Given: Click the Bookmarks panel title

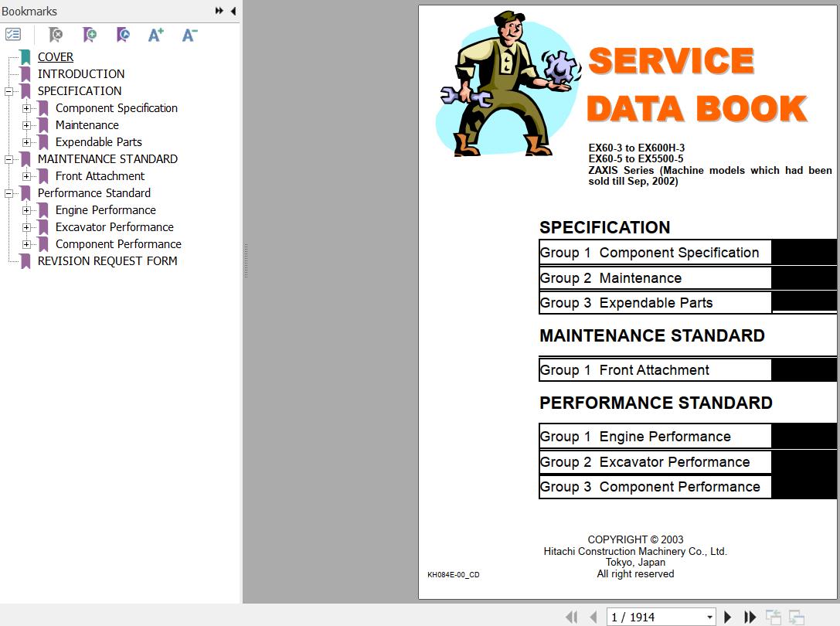Looking at the screenshot, I should (x=29, y=12).
